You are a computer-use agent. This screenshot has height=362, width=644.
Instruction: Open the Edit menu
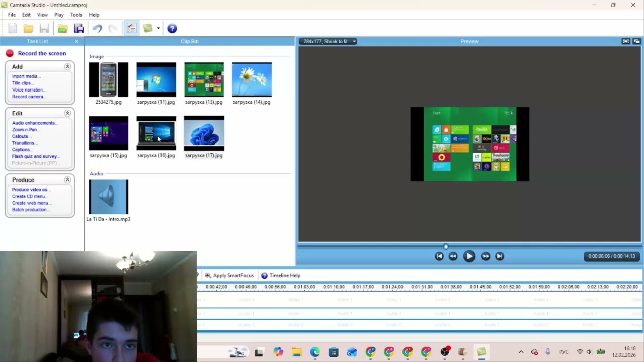coord(26,15)
